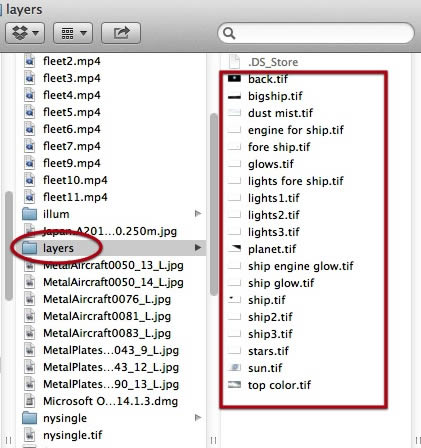This screenshot has height=448, width=421.
Task: Click the layers contents column scrollbar
Action: pos(214,204)
